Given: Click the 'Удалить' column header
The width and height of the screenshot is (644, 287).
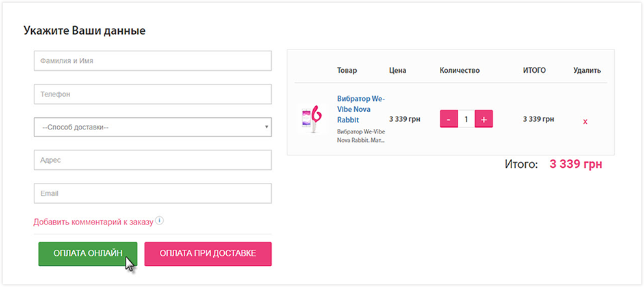Looking at the screenshot, I should 587,70.
